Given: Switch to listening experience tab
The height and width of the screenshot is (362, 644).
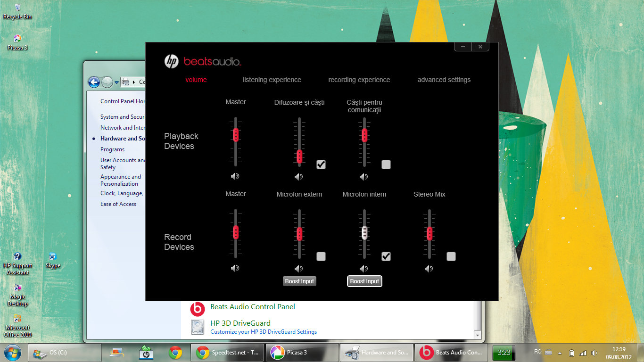Looking at the screenshot, I should coord(272,80).
